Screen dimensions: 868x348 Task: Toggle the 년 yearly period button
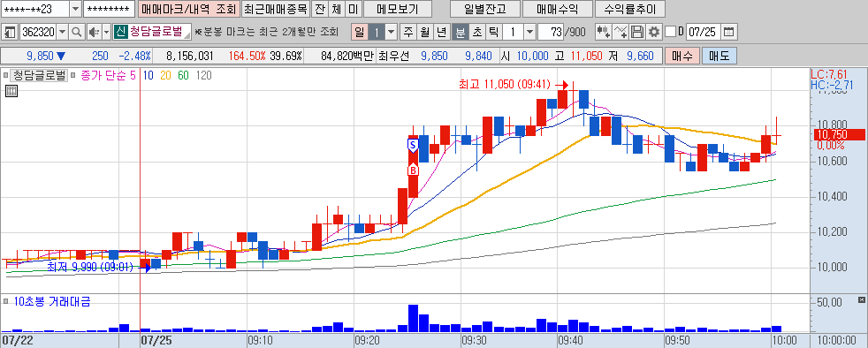[441, 32]
